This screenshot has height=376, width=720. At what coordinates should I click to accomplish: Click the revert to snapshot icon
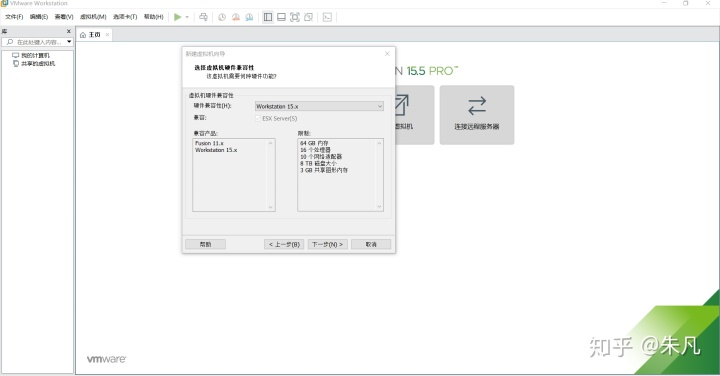tap(236, 17)
